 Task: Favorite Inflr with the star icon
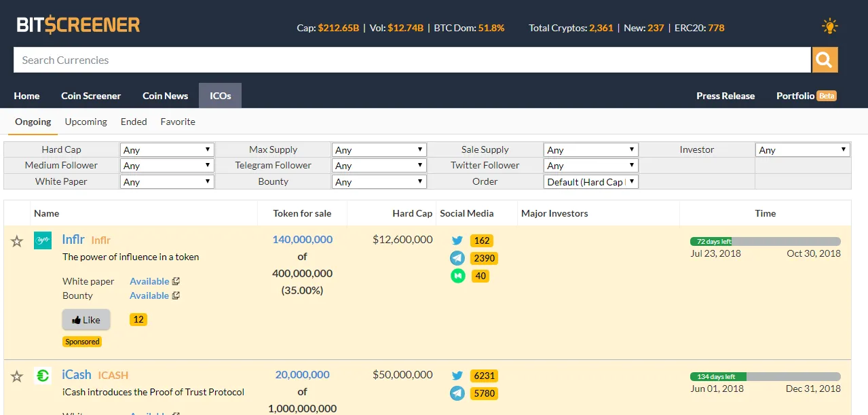17,240
